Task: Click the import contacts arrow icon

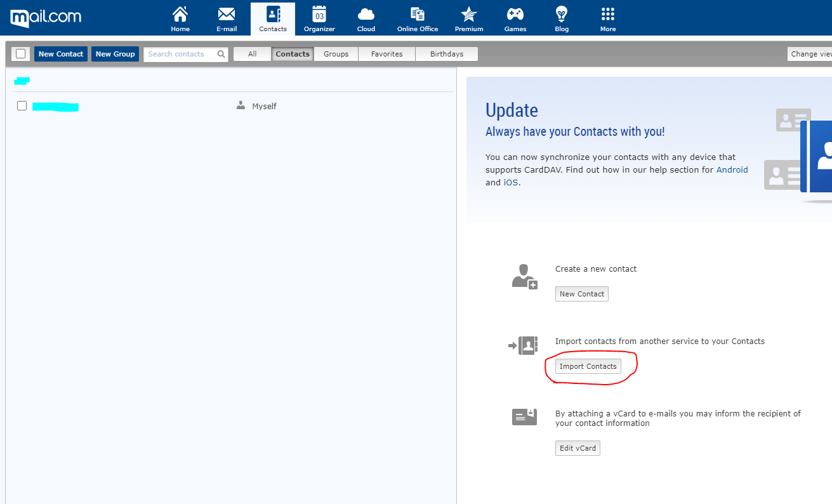Action: pyautogui.click(x=523, y=345)
